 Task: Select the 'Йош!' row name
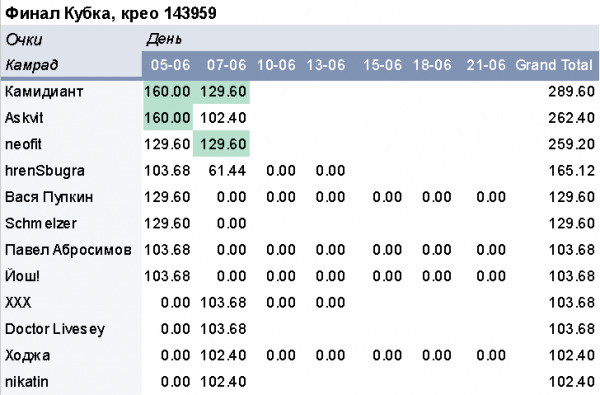click(22, 276)
